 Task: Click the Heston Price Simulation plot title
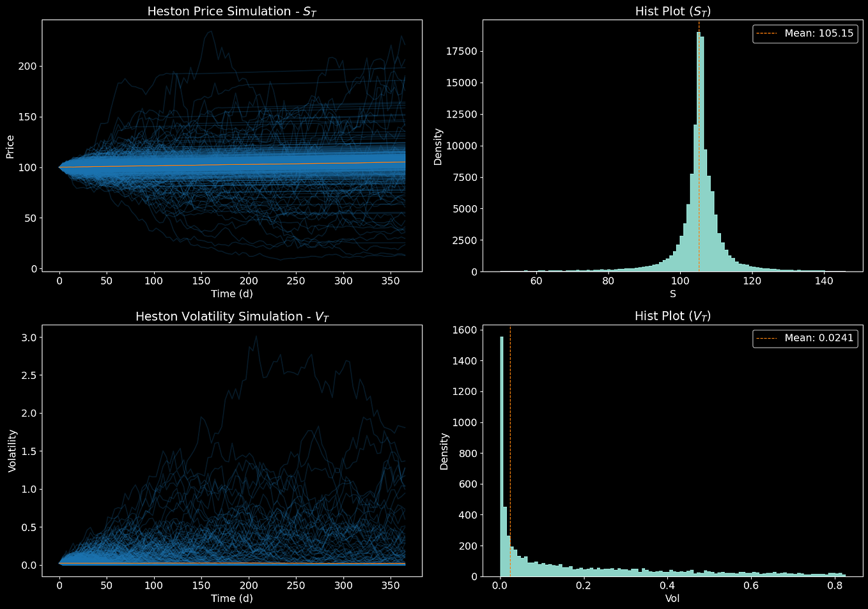click(x=231, y=11)
